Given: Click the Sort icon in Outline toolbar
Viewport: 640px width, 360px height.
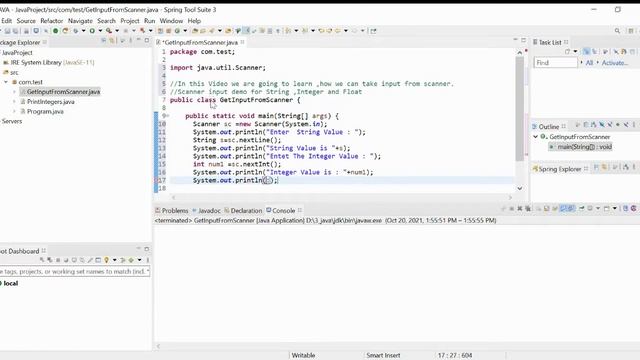Looking at the screenshot, I should click(593, 125).
